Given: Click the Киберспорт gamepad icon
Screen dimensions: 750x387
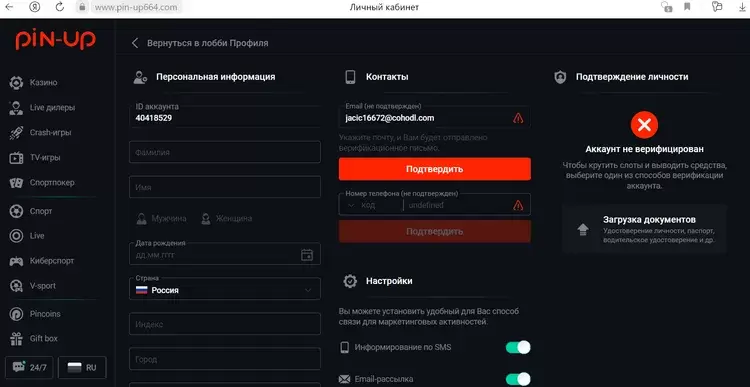Looking at the screenshot, I should pyautogui.click(x=16, y=261).
